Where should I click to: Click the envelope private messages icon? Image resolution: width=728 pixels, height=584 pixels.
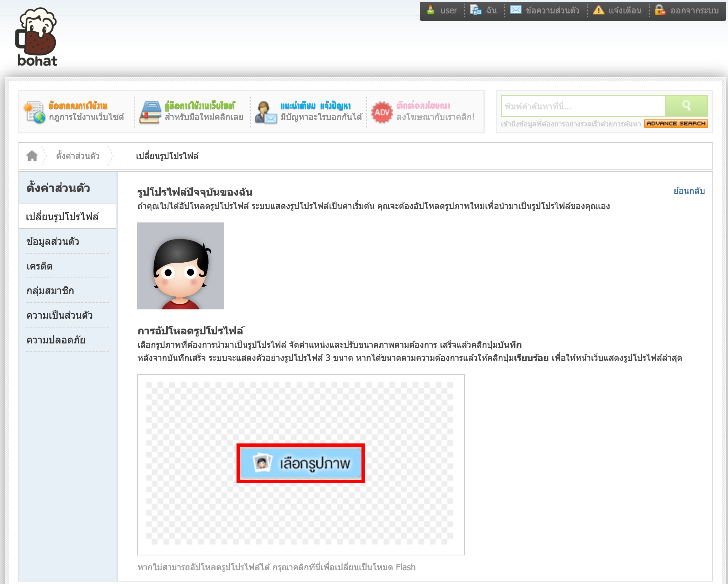coord(515,10)
